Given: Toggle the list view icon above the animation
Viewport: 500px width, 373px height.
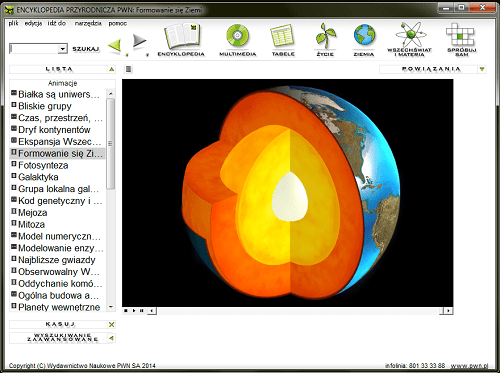Looking at the screenshot, I should coord(128,69).
